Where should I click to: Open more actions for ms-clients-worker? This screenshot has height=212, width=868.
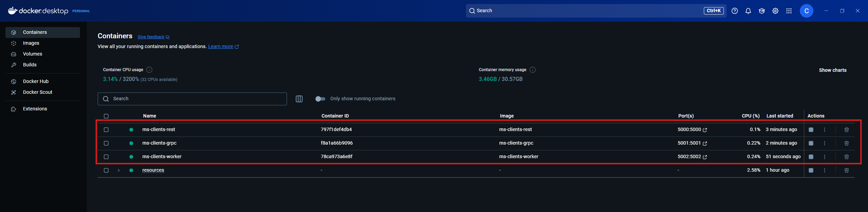point(825,157)
